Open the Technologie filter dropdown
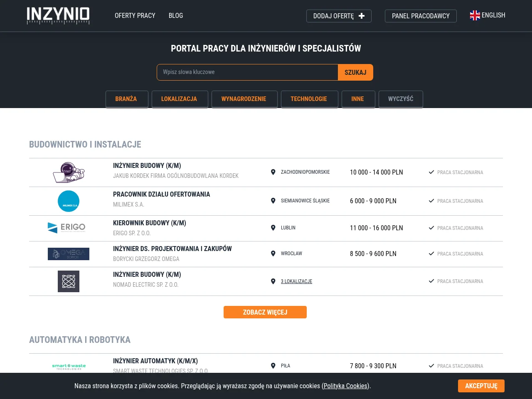Image resolution: width=532 pixels, height=399 pixels. tap(309, 99)
